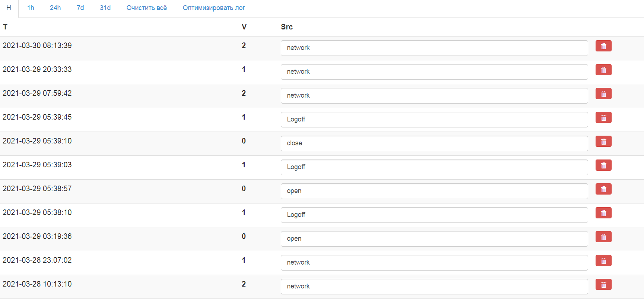Viewport: 644px width, 300px height.
Task: Switch to the 31d tab
Action: (x=105, y=8)
